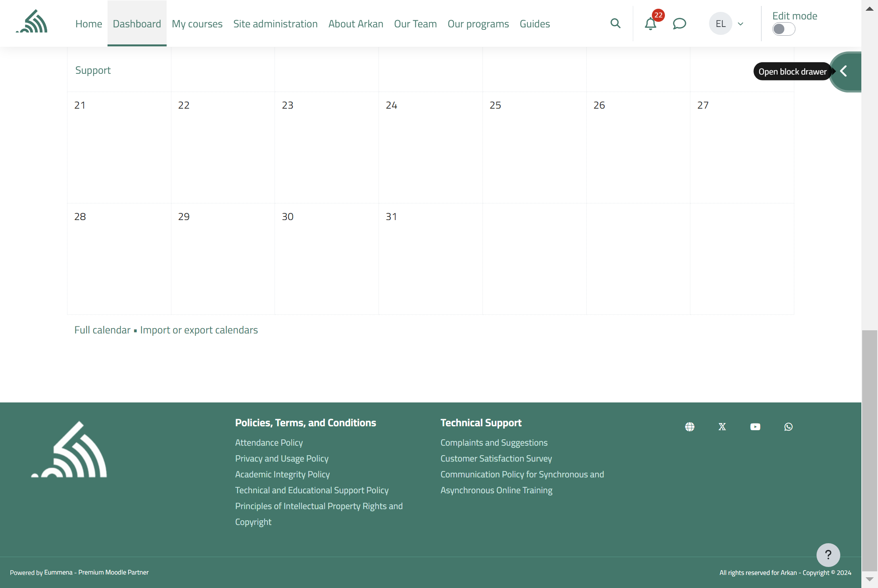Open Privacy and Usage Policy link
Screen dimensions: 878x588
point(282,458)
